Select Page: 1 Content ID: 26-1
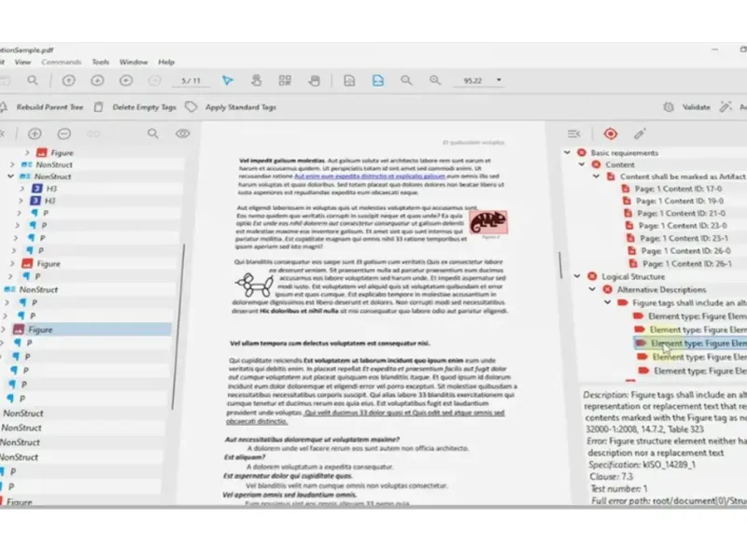This screenshot has width=747, height=560. 687,263
